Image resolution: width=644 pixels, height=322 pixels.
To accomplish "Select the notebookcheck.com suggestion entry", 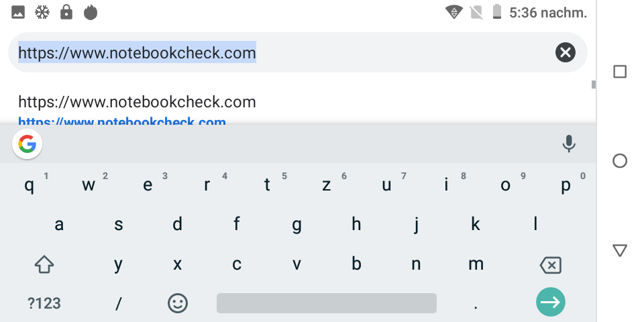I will (298, 107).
